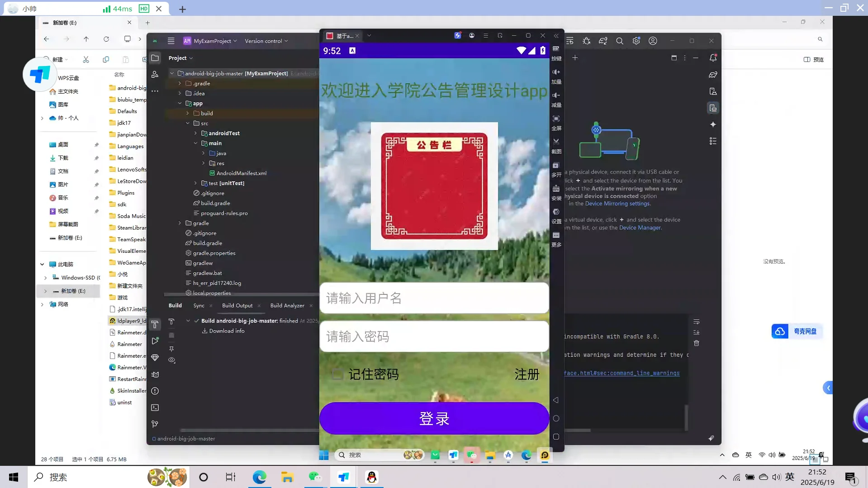The image size is (868, 488).
Task: Toggle pin on the Build tool window
Action: [171, 348]
